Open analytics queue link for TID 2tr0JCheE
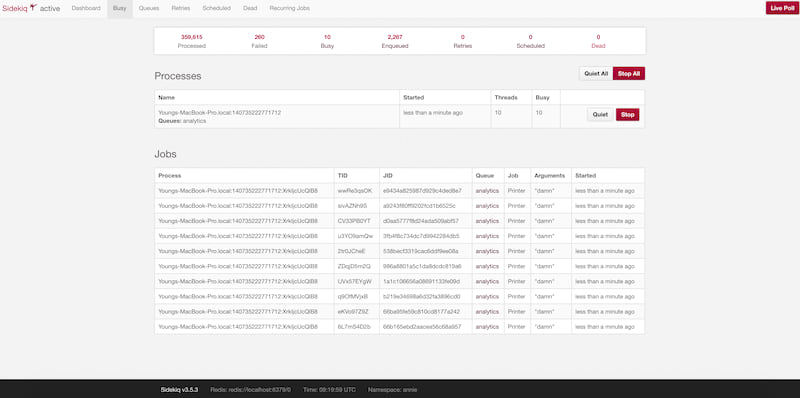800x398 pixels. 487,251
